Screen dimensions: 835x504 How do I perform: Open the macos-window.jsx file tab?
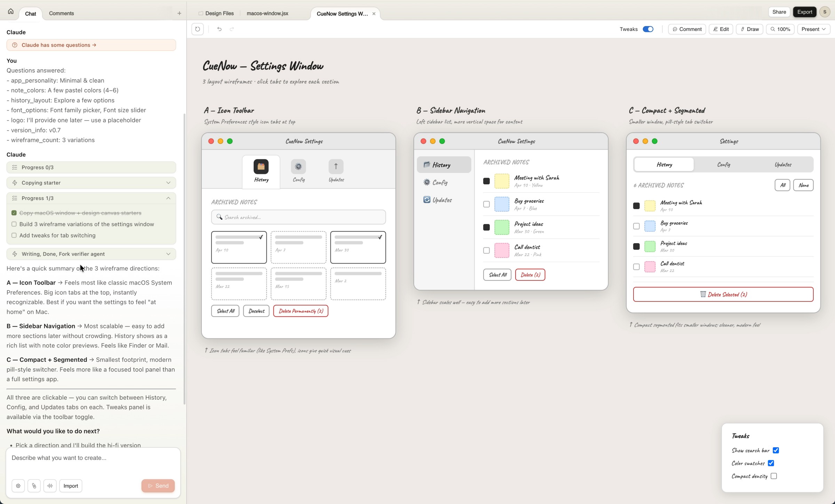tap(267, 13)
